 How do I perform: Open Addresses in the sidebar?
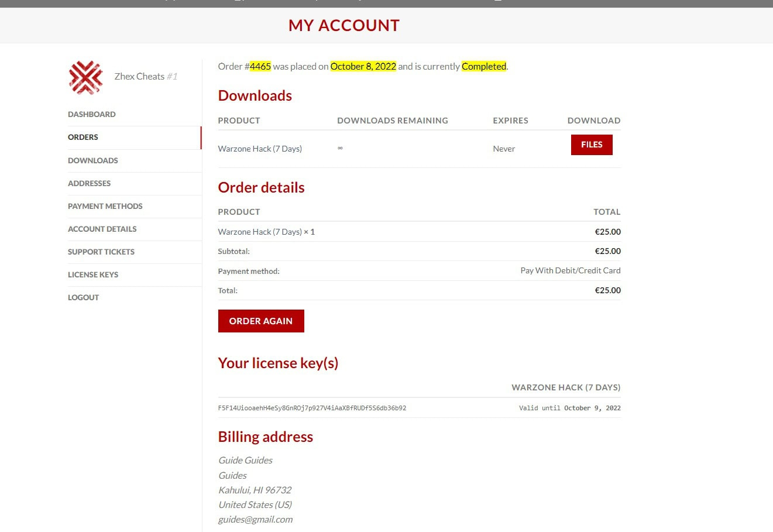pyautogui.click(x=89, y=183)
